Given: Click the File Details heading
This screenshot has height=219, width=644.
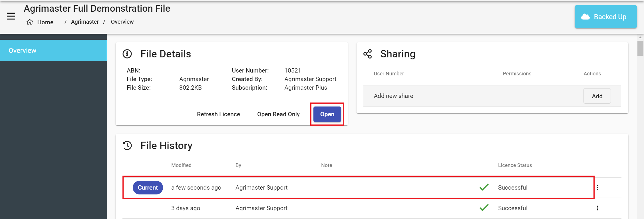Looking at the screenshot, I should [x=166, y=54].
